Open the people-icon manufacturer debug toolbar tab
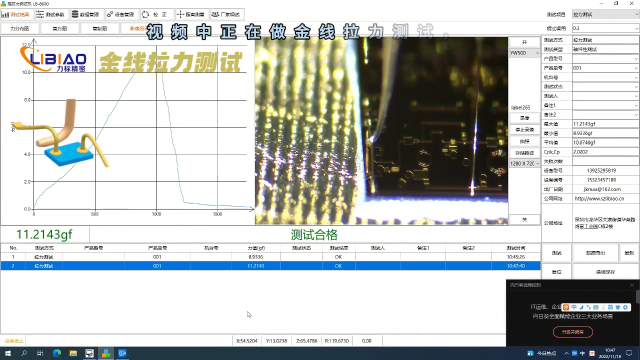The width and height of the screenshot is (640, 360). 227,14
